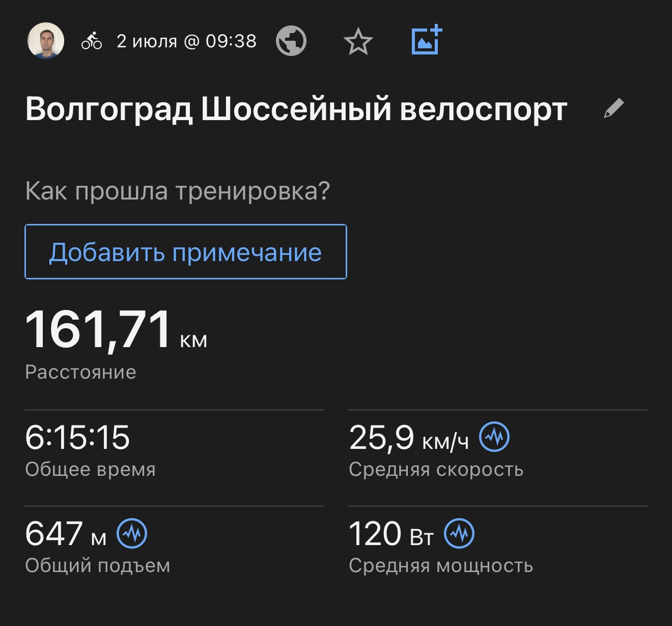The height and width of the screenshot is (626, 672).
Task: Tap the Расстояние label
Action: pyautogui.click(x=80, y=373)
